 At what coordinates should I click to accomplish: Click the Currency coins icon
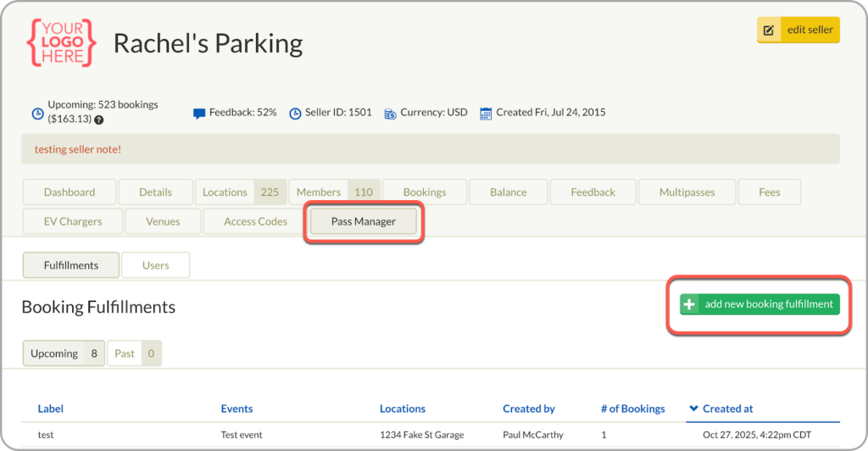point(390,113)
